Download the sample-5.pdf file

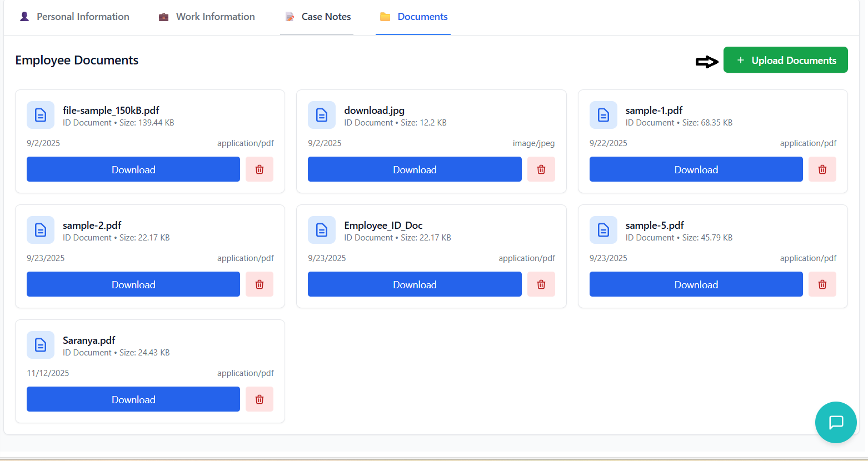pyautogui.click(x=696, y=284)
